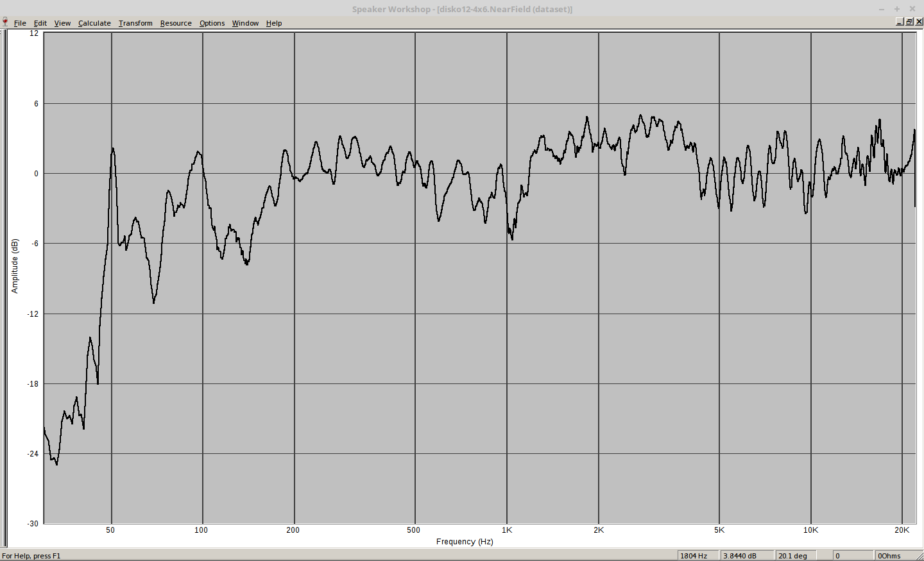Maximize the Speaker Workshop main window
The width and height of the screenshot is (924, 561).
(897, 9)
